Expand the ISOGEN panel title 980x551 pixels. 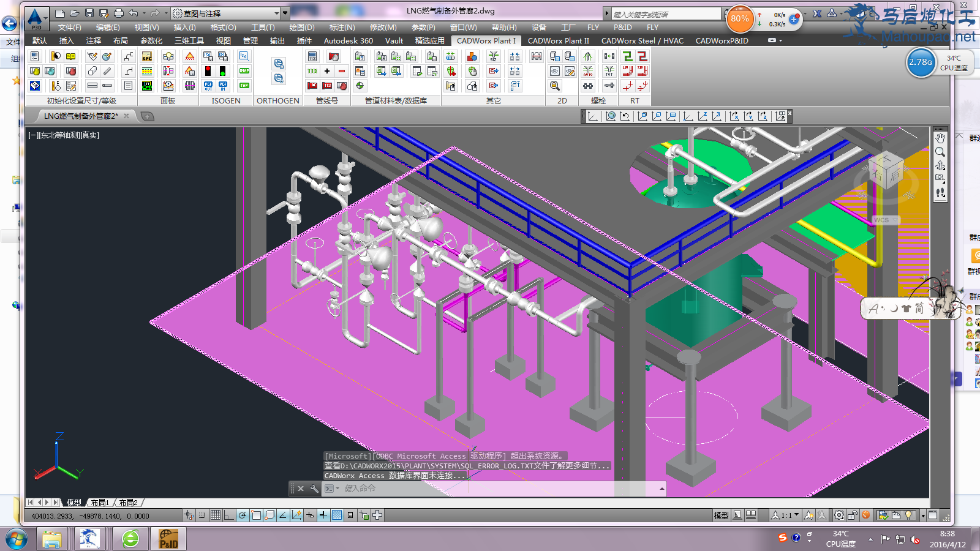pos(226,101)
